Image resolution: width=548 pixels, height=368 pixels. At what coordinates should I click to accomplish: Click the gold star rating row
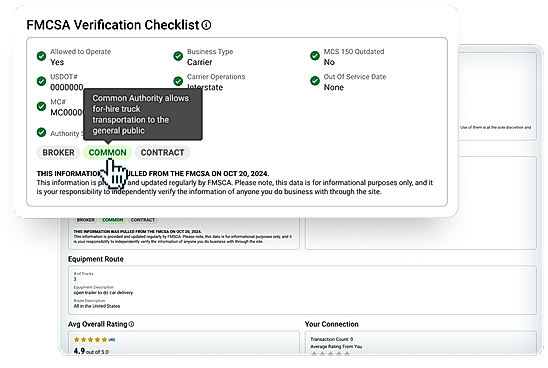pos(91,339)
